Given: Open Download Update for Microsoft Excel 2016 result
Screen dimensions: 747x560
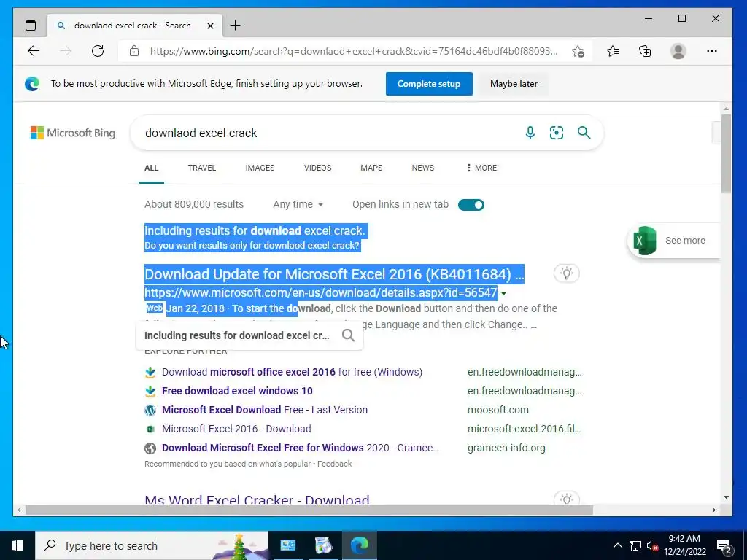Looking at the screenshot, I should coord(334,274).
